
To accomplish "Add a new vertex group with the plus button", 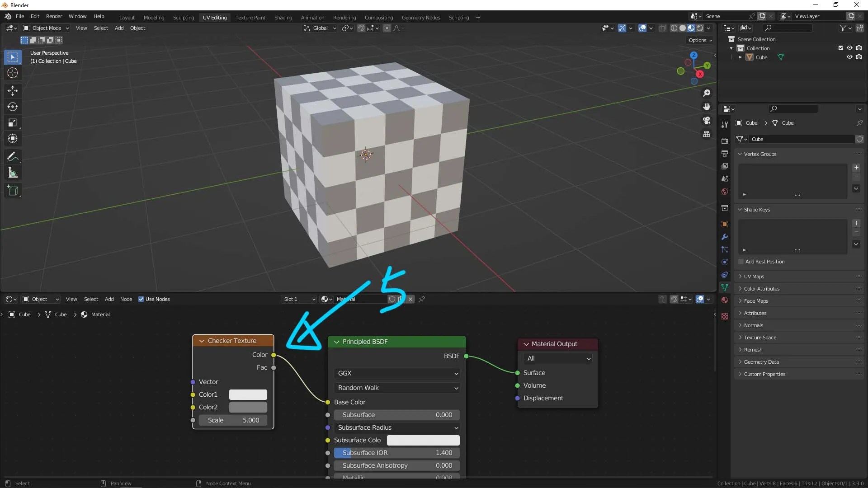I will 857,168.
